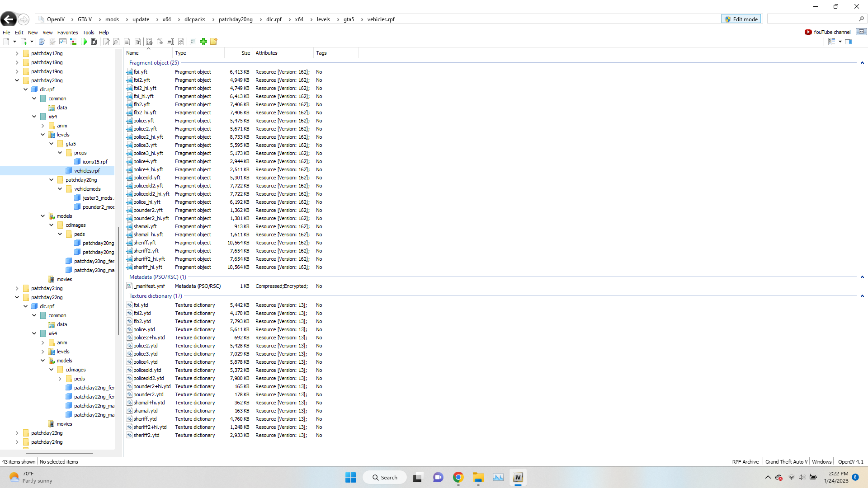Toggle the top-right panel layout button
Image resolution: width=868 pixels, height=488 pixels.
[861, 32]
